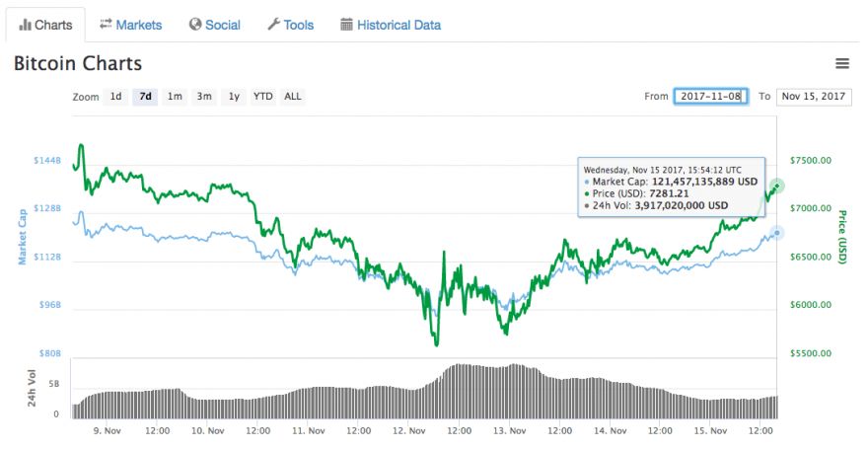
Task: Set zoom to 1m
Action: [x=175, y=97]
